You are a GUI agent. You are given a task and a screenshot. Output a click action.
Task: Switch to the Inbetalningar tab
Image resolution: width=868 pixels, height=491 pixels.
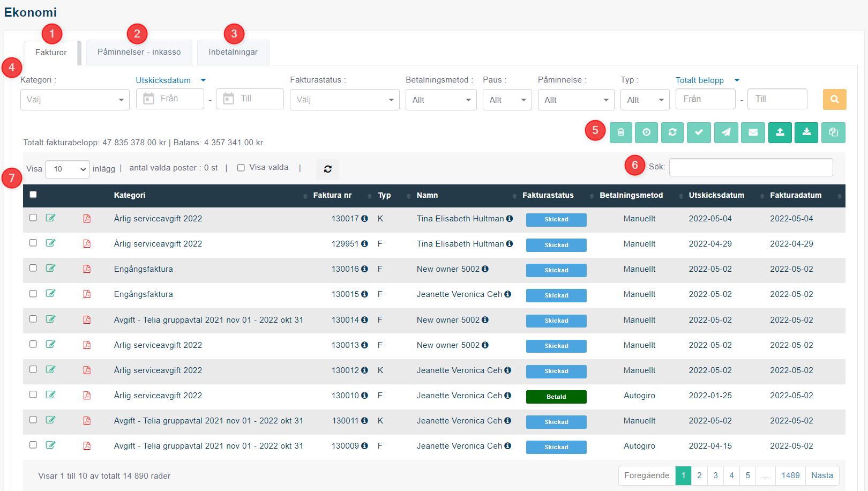(233, 52)
